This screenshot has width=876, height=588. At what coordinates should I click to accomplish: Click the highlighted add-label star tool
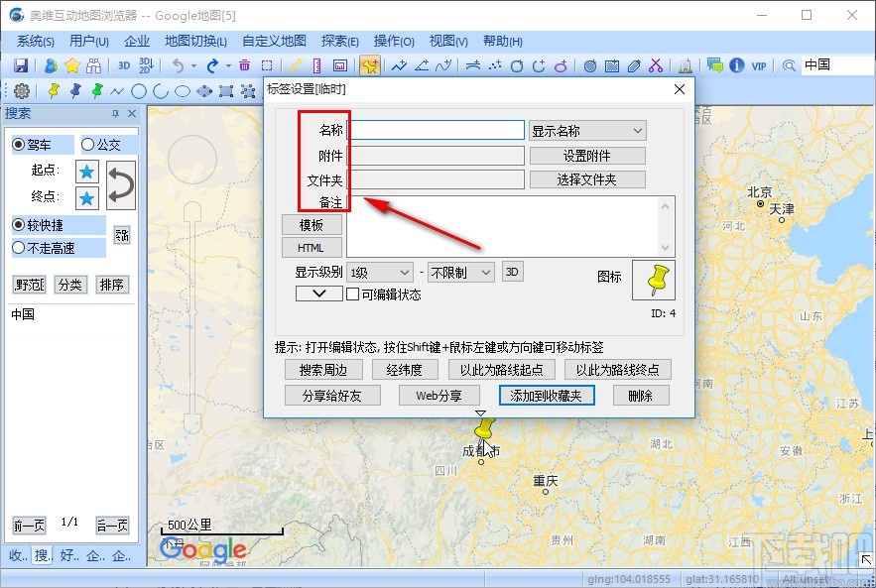369,65
